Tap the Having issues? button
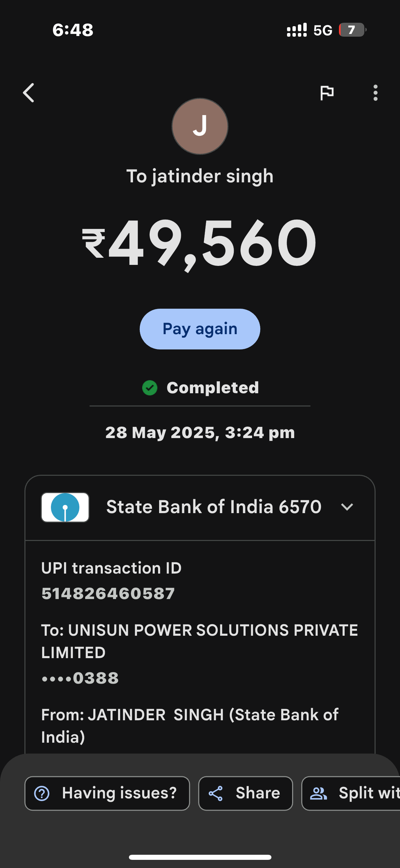Screen dimensions: 400x868 click(x=107, y=793)
